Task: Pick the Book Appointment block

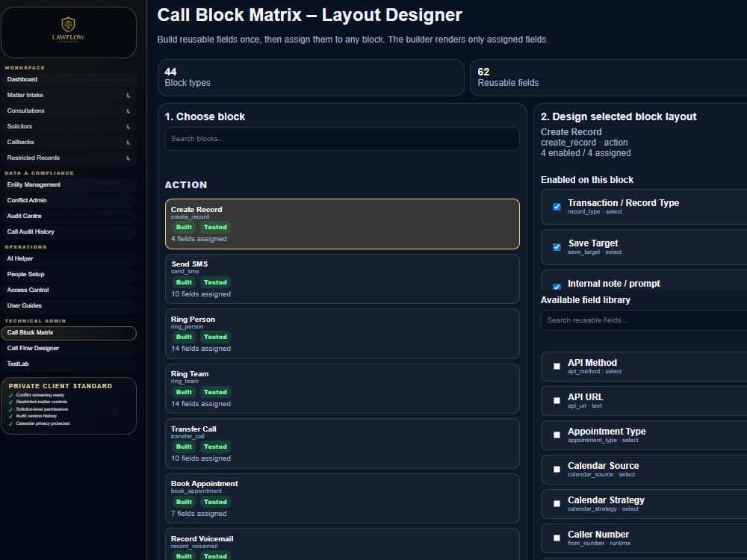Action: point(342,499)
